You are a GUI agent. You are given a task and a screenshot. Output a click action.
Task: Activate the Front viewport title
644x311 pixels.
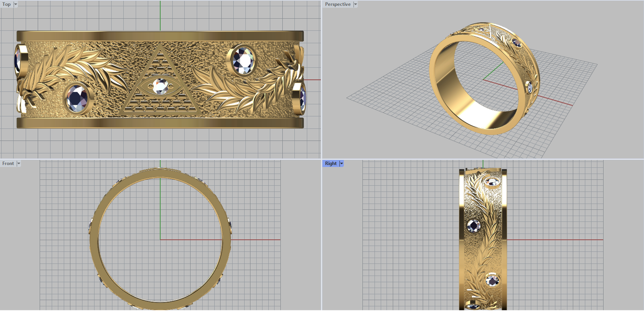[8, 164]
